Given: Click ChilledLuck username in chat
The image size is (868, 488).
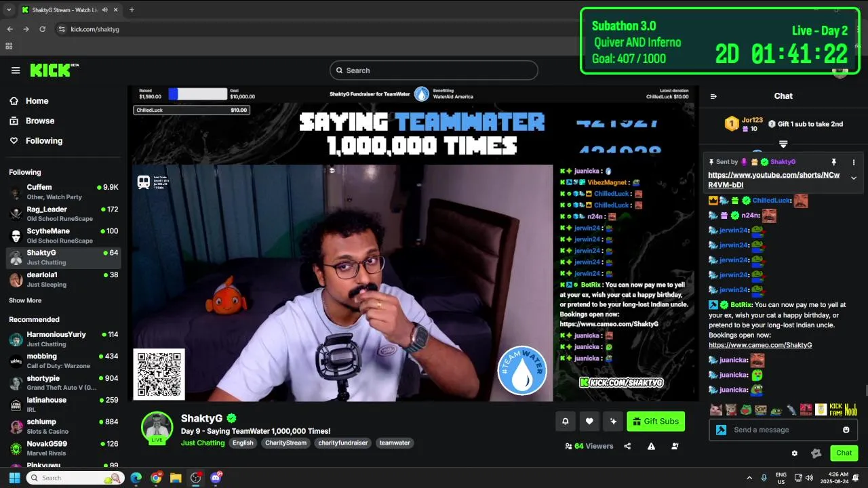Looking at the screenshot, I should (x=771, y=201).
